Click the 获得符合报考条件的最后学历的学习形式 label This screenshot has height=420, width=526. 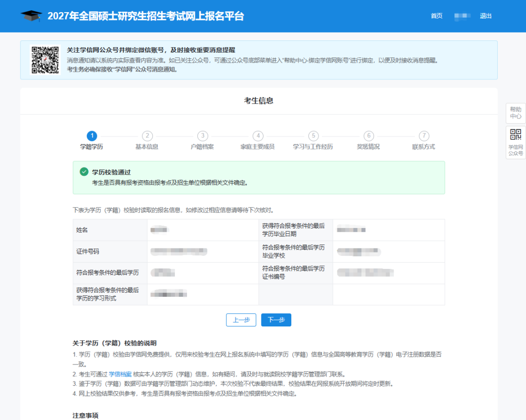(x=107, y=294)
